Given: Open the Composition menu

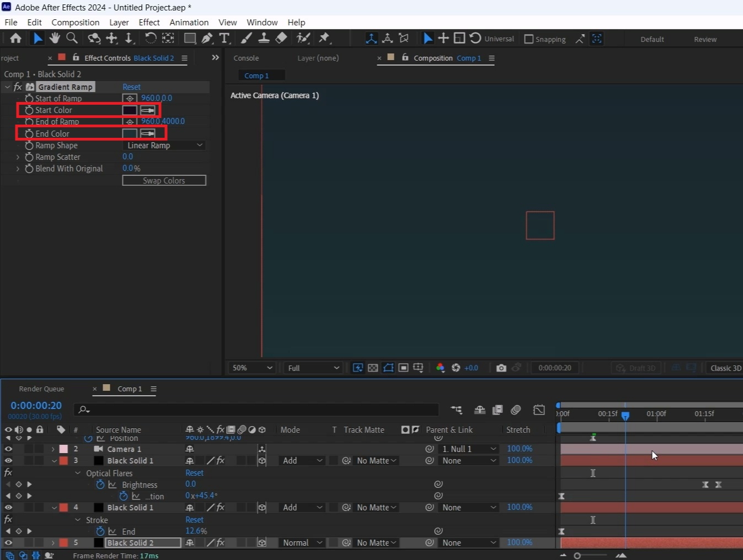Looking at the screenshot, I should click(76, 23).
